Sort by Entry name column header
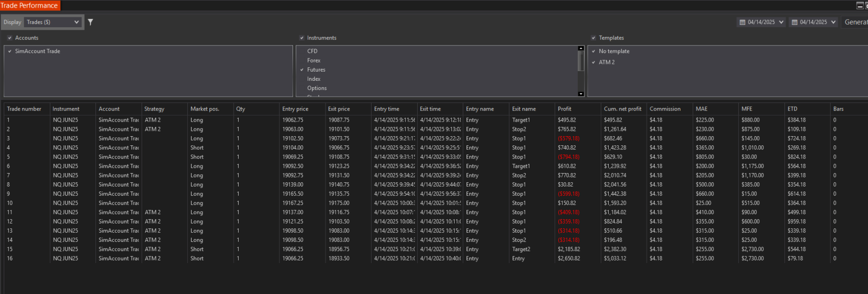Image resolution: width=868 pixels, height=294 pixels. click(480, 109)
